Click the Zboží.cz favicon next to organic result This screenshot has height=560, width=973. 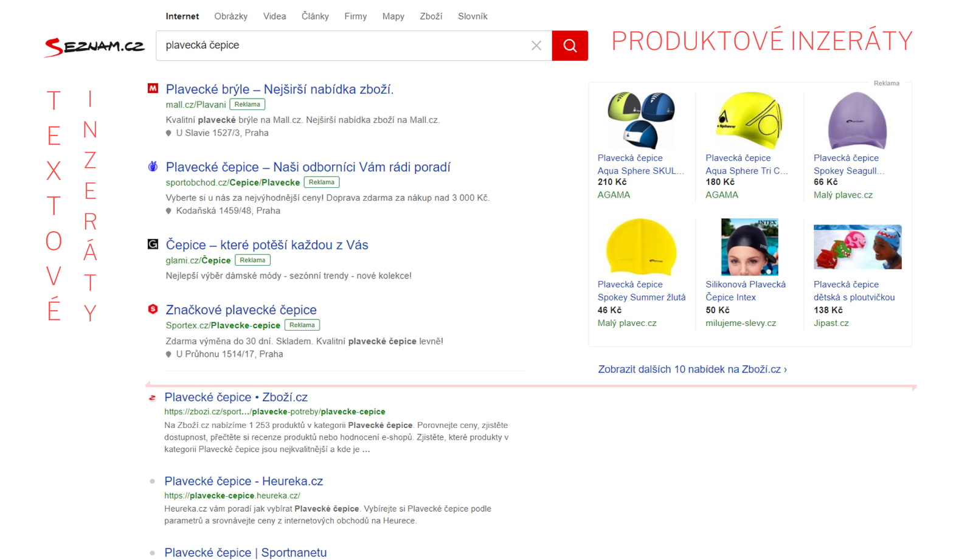click(152, 398)
